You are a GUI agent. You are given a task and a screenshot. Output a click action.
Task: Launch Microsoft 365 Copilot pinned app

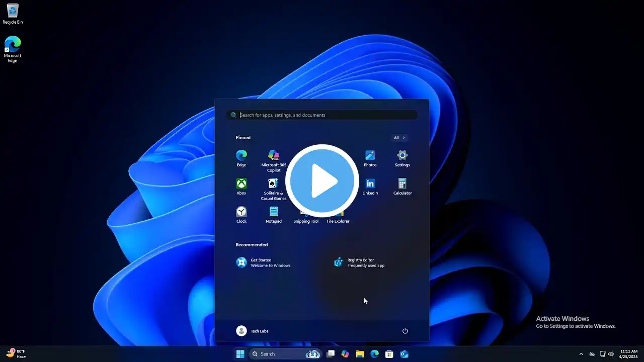(274, 161)
